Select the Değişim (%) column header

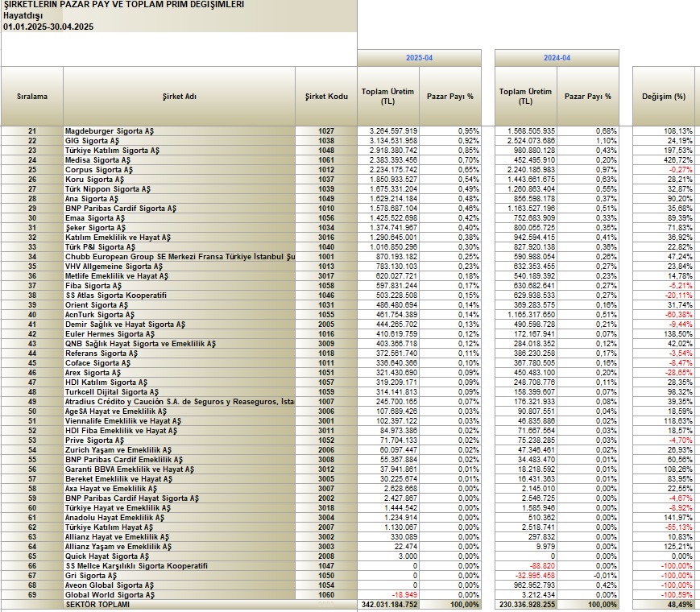664,97
